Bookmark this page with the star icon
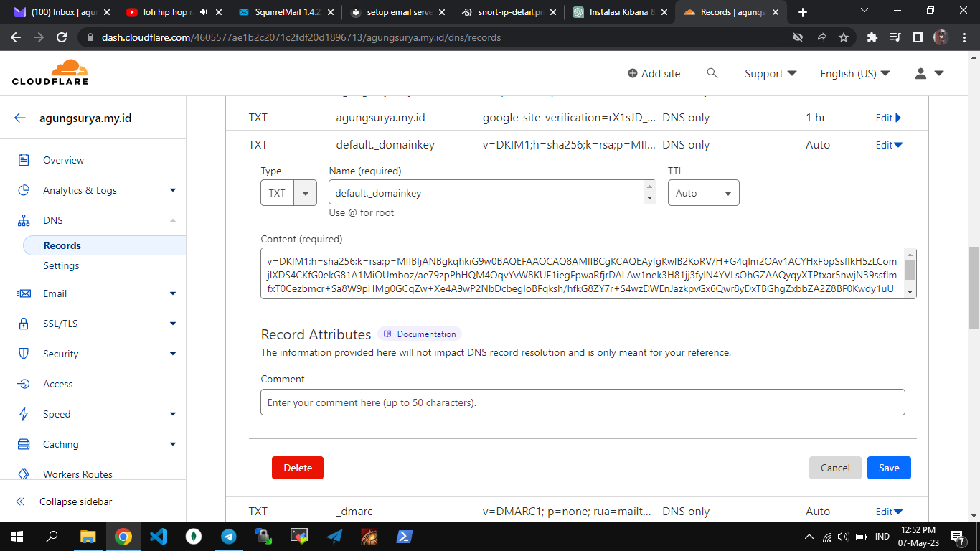The width and height of the screenshot is (980, 551). coord(844,37)
